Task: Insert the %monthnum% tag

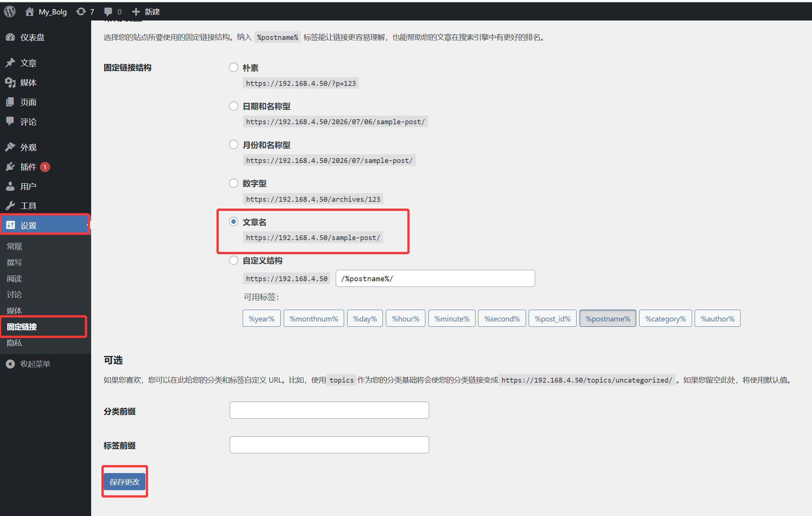Action: [314, 318]
